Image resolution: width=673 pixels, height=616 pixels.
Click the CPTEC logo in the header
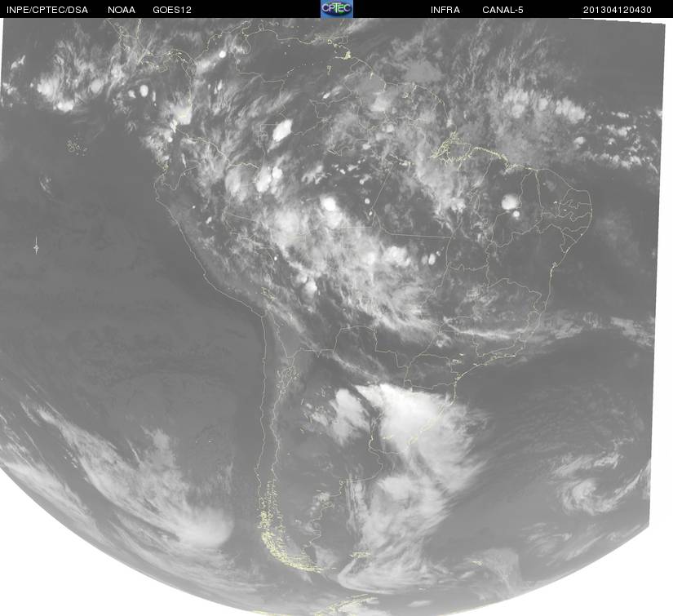[337, 9]
